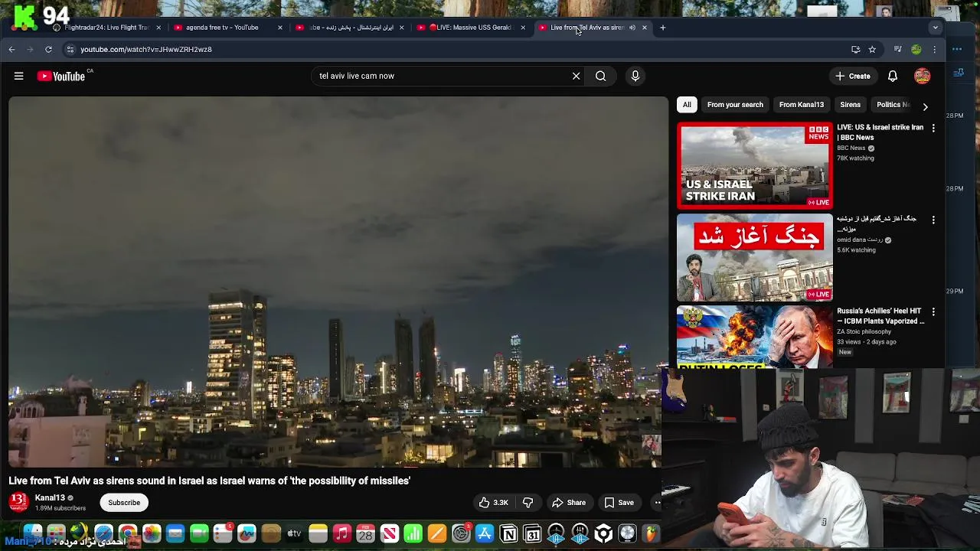
Task: Install or cast from the address bar icon
Action: 855,49
